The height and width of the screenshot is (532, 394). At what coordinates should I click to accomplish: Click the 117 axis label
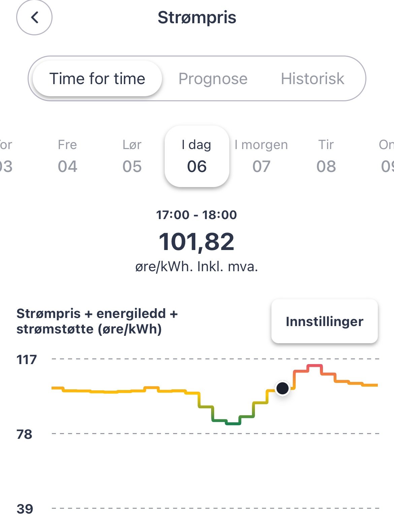(26, 360)
